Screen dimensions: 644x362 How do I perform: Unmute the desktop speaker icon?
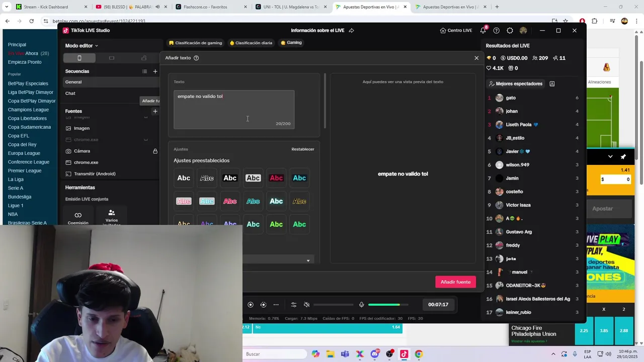307,305
